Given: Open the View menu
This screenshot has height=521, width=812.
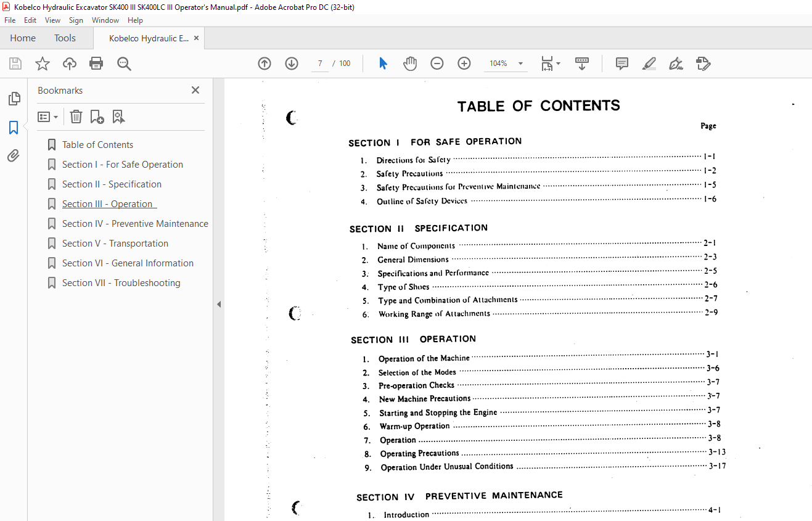Looking at the screenshot, I should click(x=53, y=20).
